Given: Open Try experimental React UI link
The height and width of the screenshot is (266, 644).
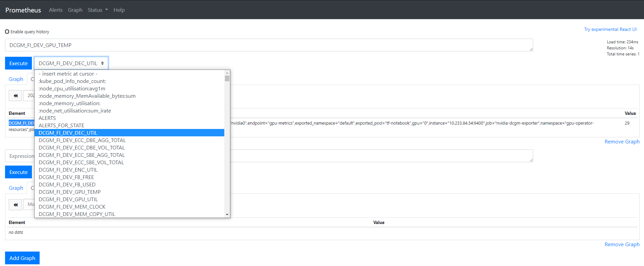Looking at the screenshot, I should (610, 29).
